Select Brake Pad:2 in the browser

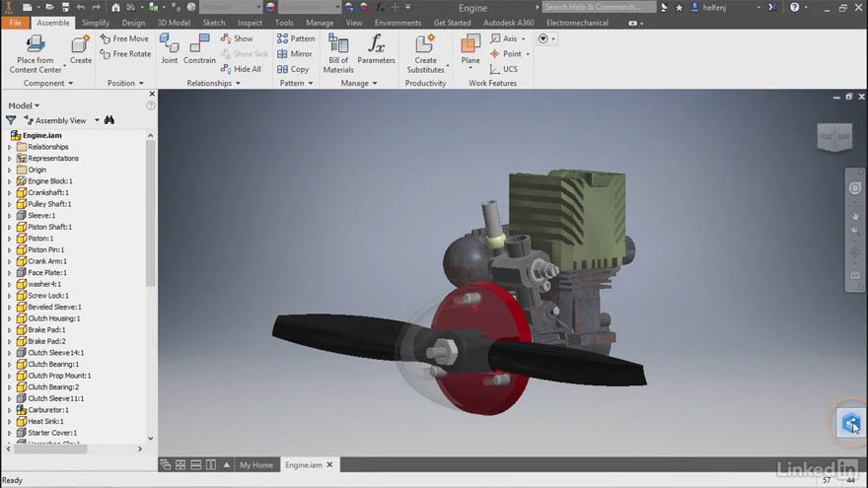coord(46,341)
